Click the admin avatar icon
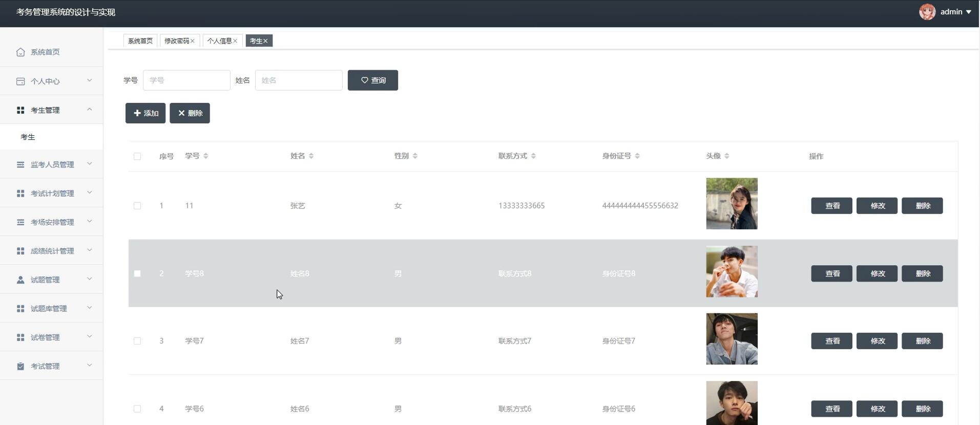The width and height of the screenshot is (980, 425). click(x=927, y=12)
